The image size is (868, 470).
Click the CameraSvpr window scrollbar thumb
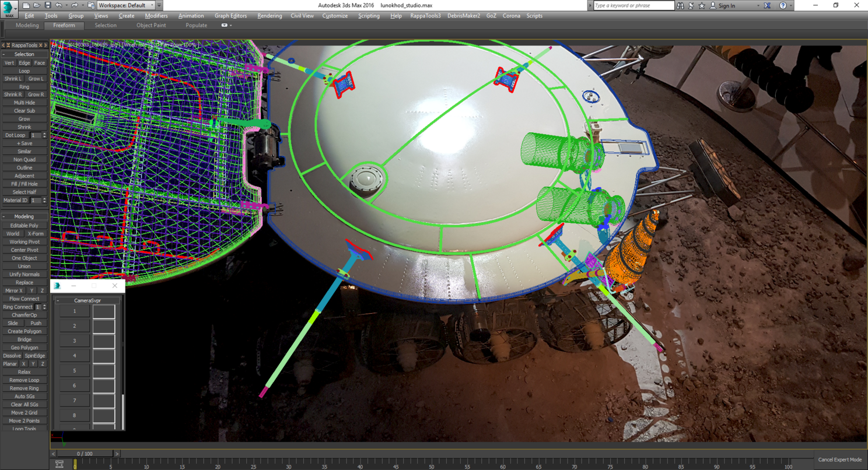[123, 412]
